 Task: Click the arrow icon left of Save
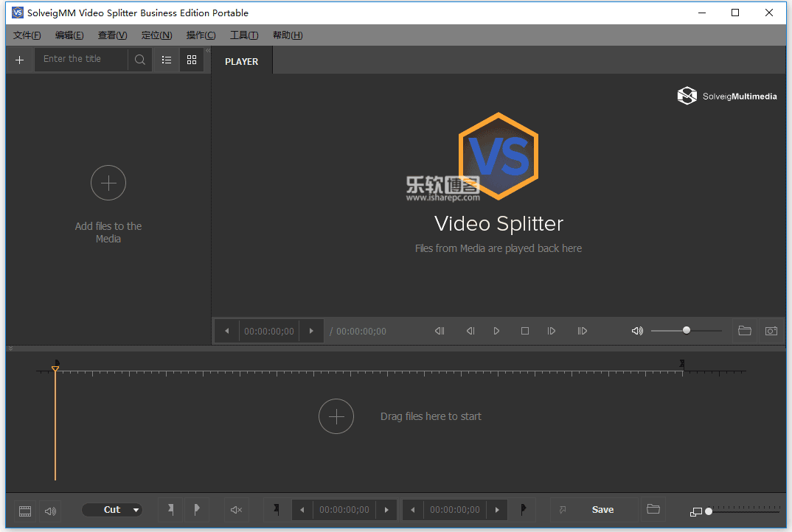click(x=563, y=510)
